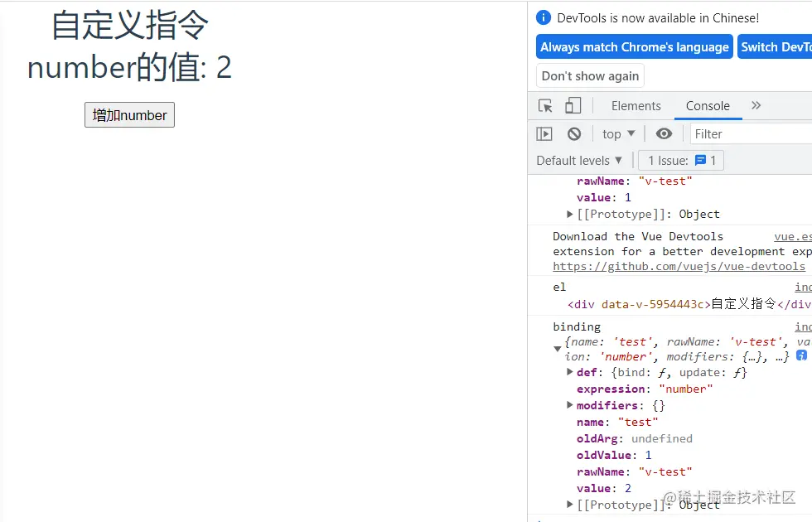Select the oldArg: undefined row
This screenshot has width=812, height=522.
(x=635, y=438)
